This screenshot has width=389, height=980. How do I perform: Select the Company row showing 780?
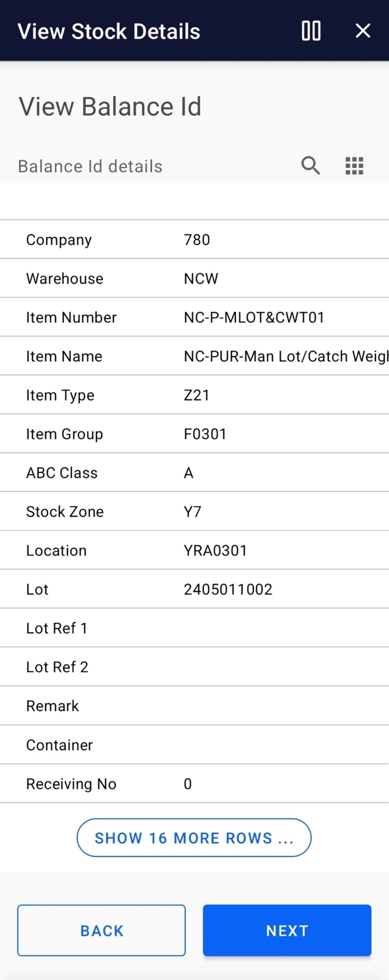point(194,240)
